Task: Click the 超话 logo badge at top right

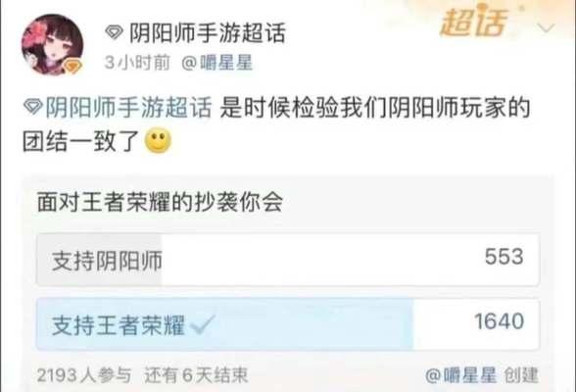Action: tap(474, 22)
